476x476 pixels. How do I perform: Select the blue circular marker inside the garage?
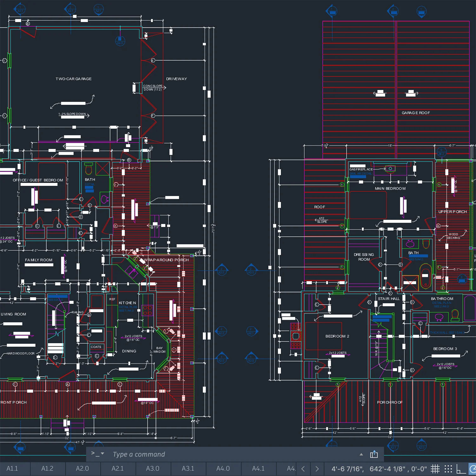120,41
